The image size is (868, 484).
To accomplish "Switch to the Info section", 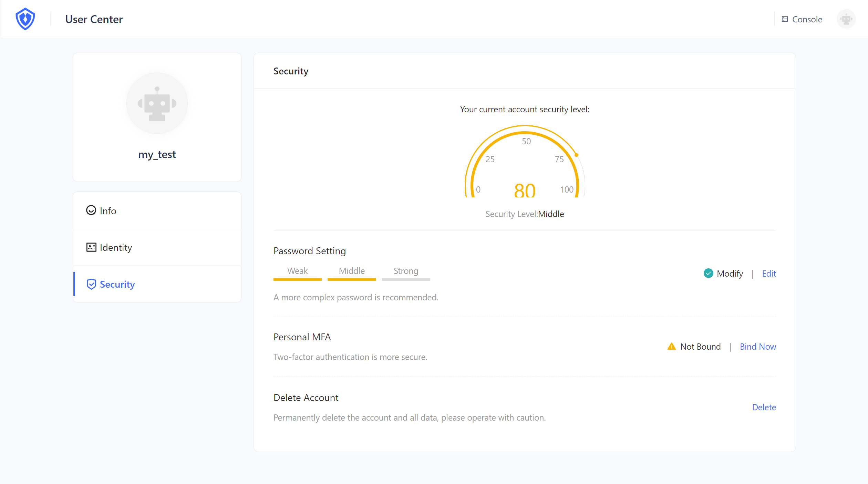I will coord(107,210).
